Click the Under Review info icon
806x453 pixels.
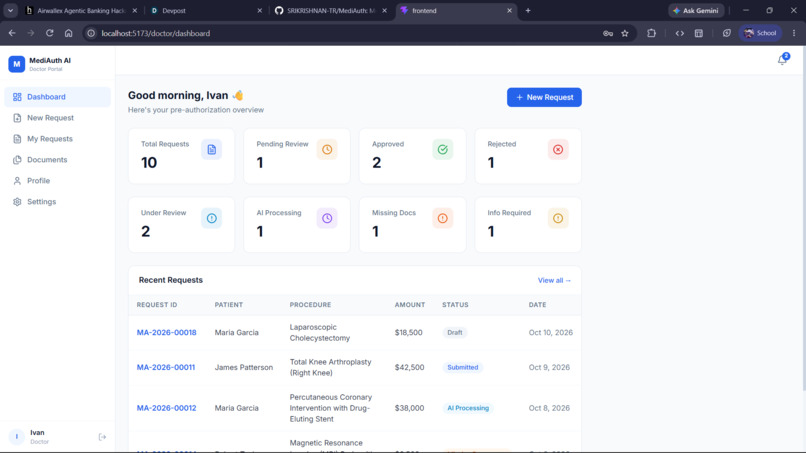pyautogui.click(x=211, y=219)
